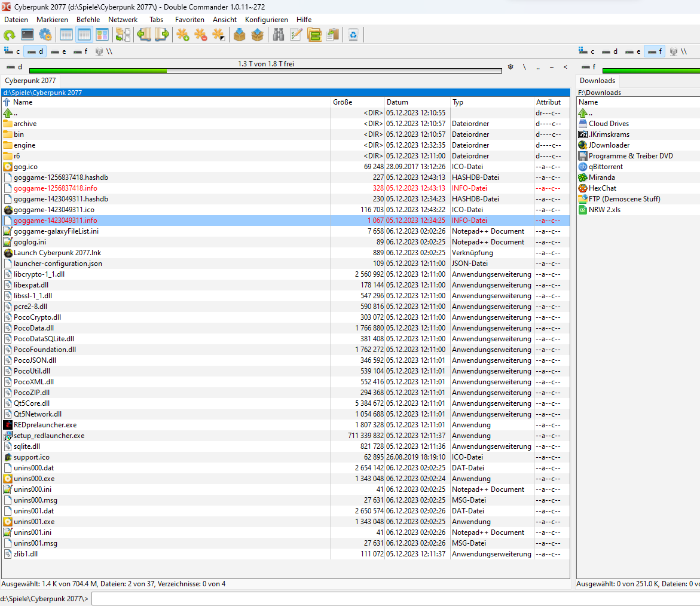
Task: Sort left panel by Attribut column
Action: click(x=552, y=102)
